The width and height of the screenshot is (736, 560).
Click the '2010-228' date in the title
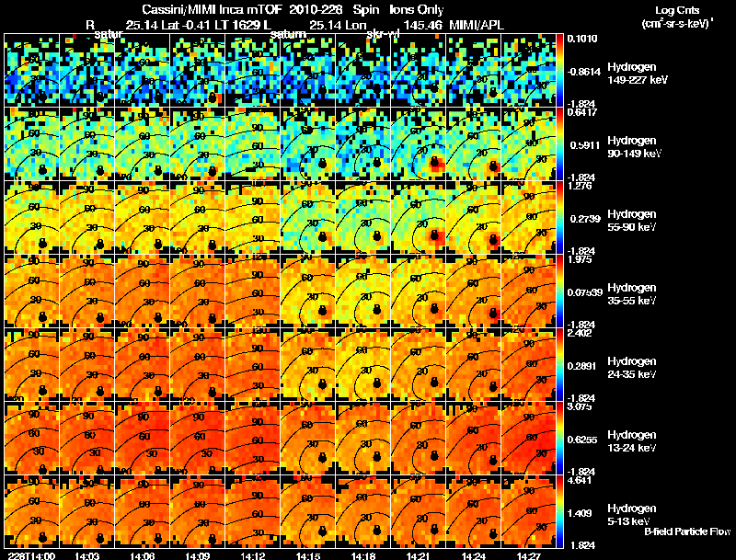click(x=316, y=9)
